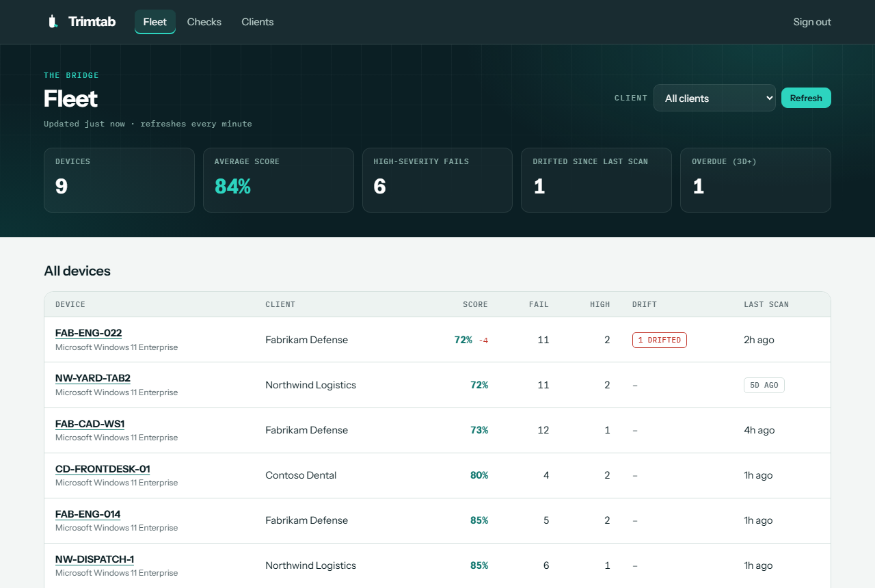The image size is (875, 588).
Task: Click the fail count 6 for NW-DISPATCH-1
Action: click(x=546, y=565)
